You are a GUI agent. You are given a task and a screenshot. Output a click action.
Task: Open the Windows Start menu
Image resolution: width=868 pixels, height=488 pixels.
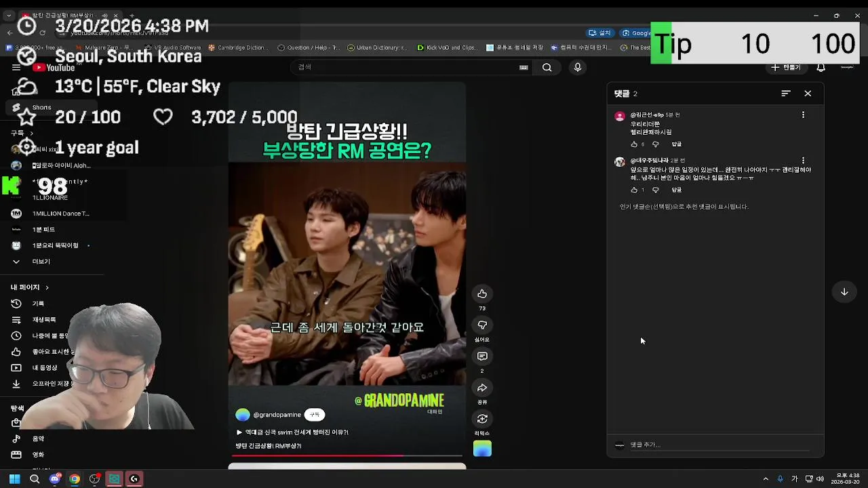click(x=14, y=479)
